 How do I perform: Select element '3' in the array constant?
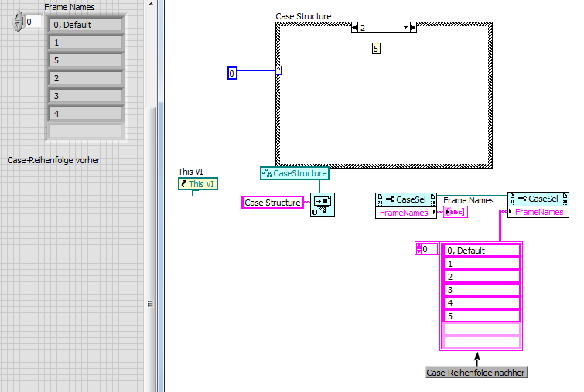click(482, 290)
